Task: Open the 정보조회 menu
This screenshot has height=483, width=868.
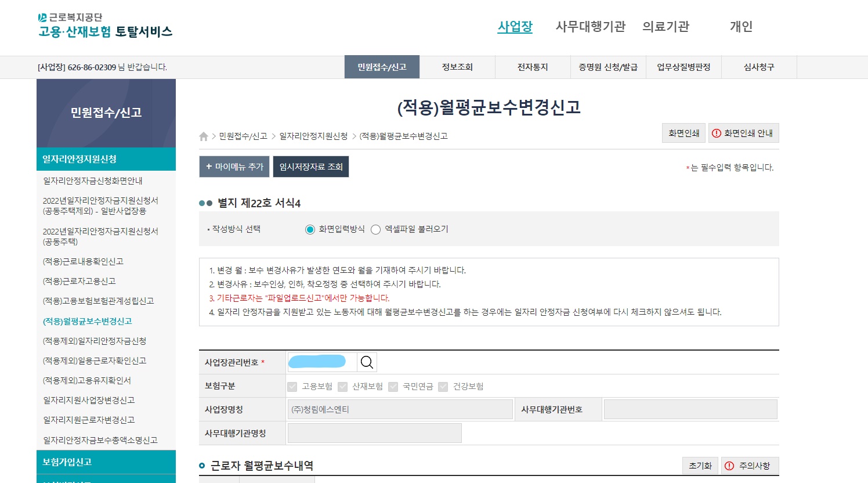Action: [457, 67]
